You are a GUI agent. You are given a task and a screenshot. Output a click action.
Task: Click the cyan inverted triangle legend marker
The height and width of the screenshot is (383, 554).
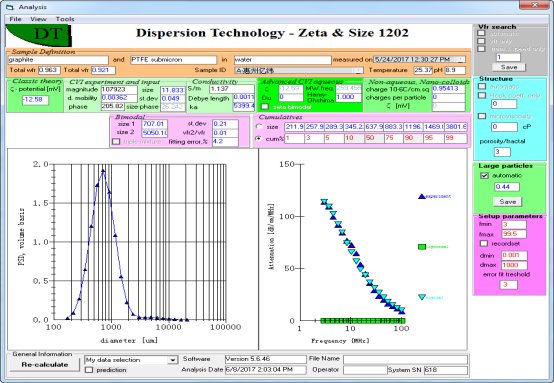coord(422,297)
